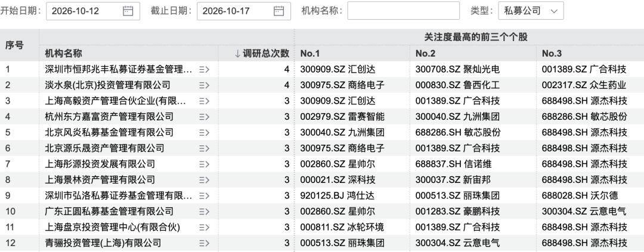This screenshot has width=644, height=252.
Task: Click stock 688837.SH 信诺维
Action: coord(453,164)
